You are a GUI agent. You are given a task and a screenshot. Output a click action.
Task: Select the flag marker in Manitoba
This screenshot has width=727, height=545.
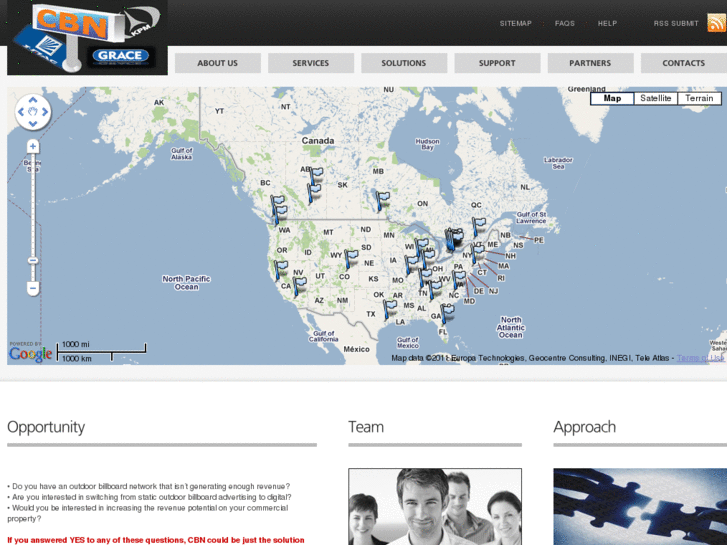pos(382,201)
